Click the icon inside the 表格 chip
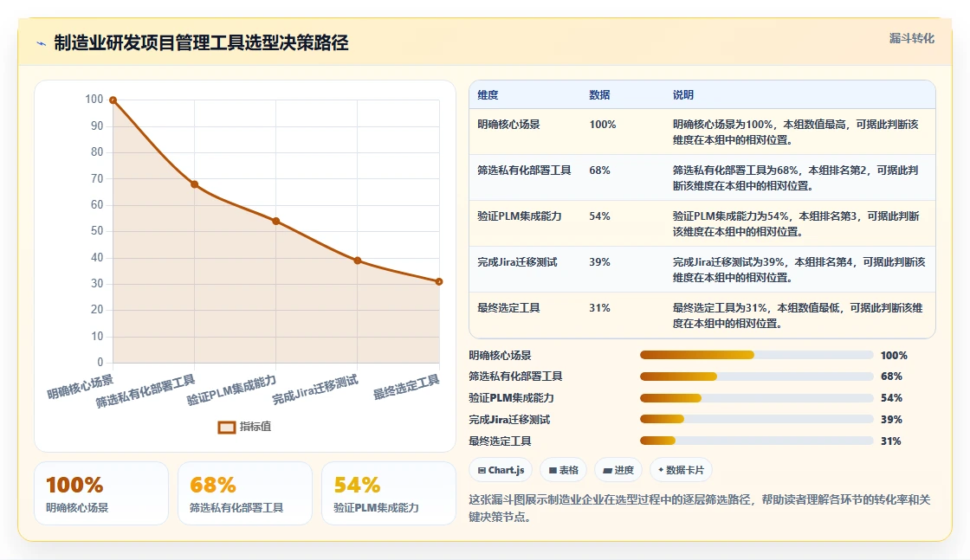This screenshot has height=560, width=970. pos(553,470)
